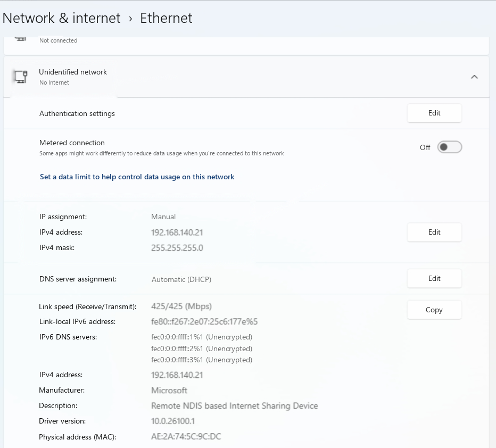Image resolution: width=496 pixels, height=448 pixels.
Task: Copy the network properties
Action: tap(434, 310)
